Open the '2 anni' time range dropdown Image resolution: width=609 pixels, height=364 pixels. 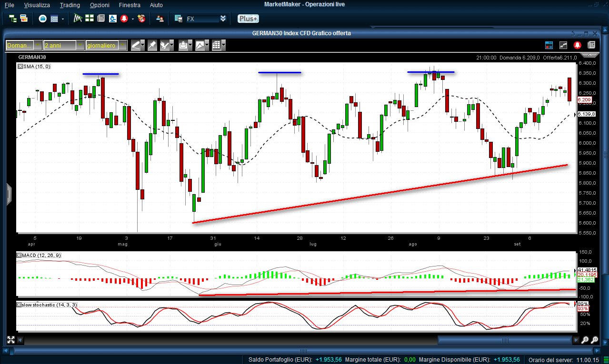pyautogui.click(x=80, y=45)
